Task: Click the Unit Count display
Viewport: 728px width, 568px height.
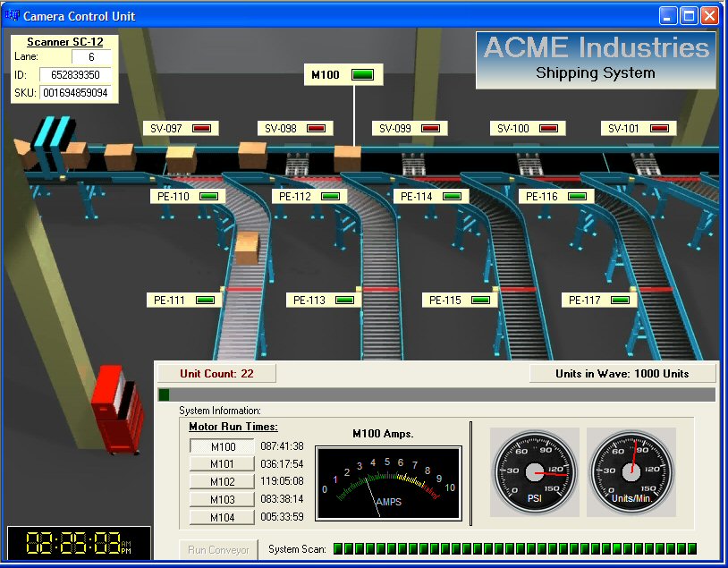Action: tap(216, 374)
